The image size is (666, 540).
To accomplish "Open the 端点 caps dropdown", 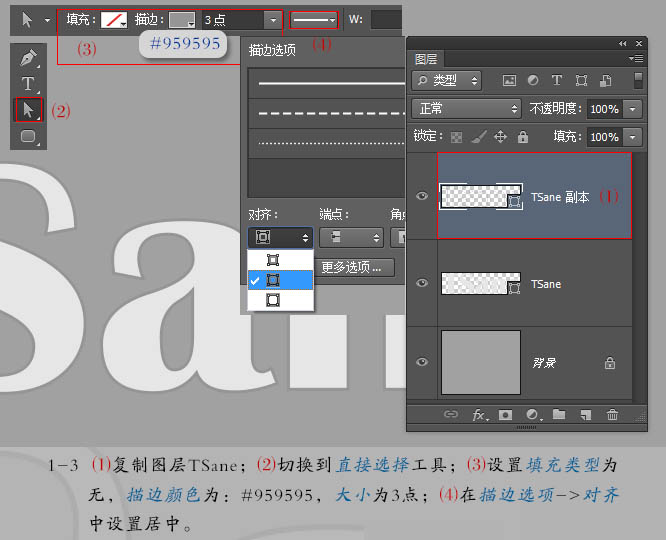I will [x=351, y=237].
